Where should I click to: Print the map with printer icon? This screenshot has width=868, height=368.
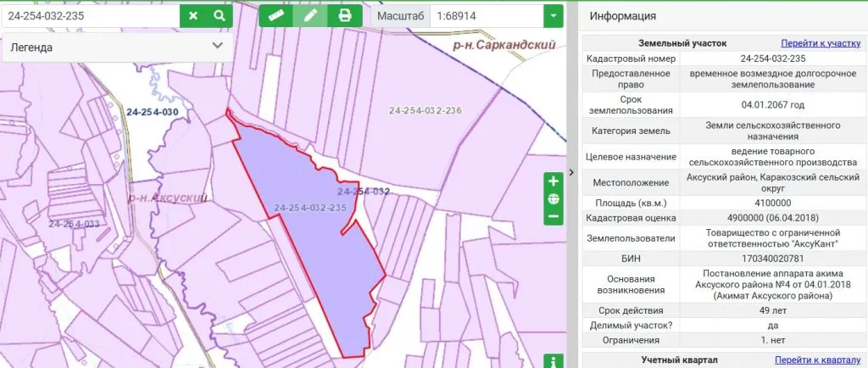pos(345,15)
